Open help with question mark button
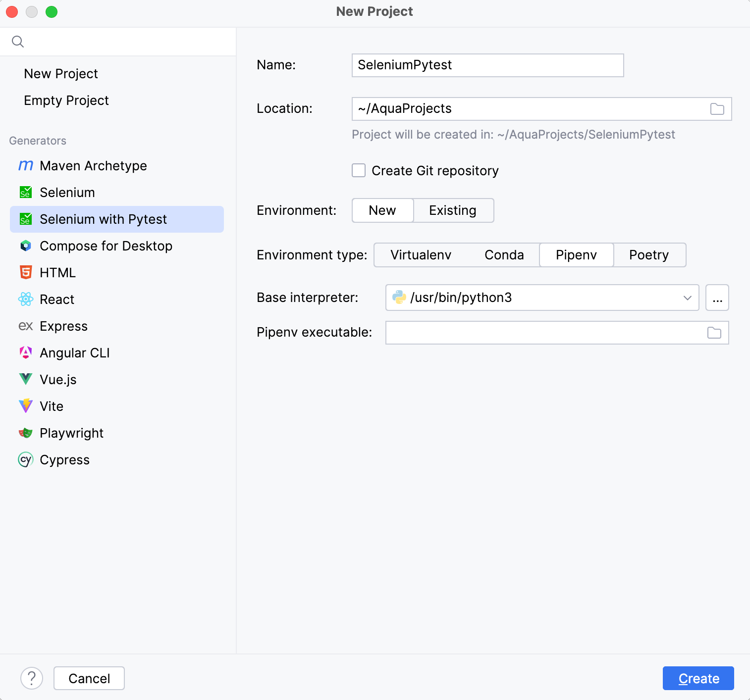The height and width of the screenshot is (700, 750). [x=32, y=678]
